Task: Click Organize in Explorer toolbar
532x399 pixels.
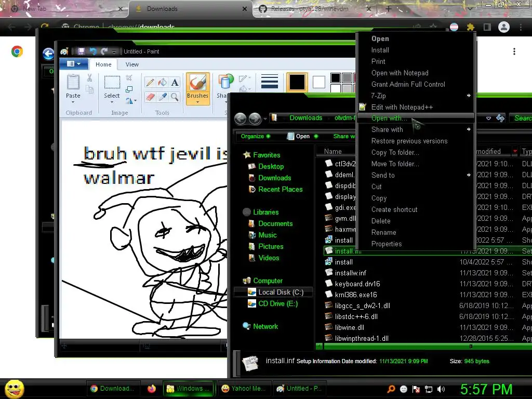Action: pos(256,136)
